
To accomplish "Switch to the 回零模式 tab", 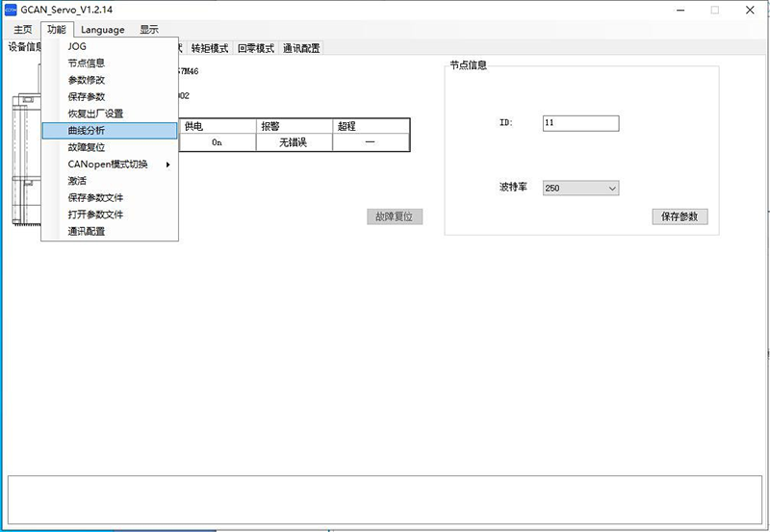I will pyautogui.click(x=256, y=48).
